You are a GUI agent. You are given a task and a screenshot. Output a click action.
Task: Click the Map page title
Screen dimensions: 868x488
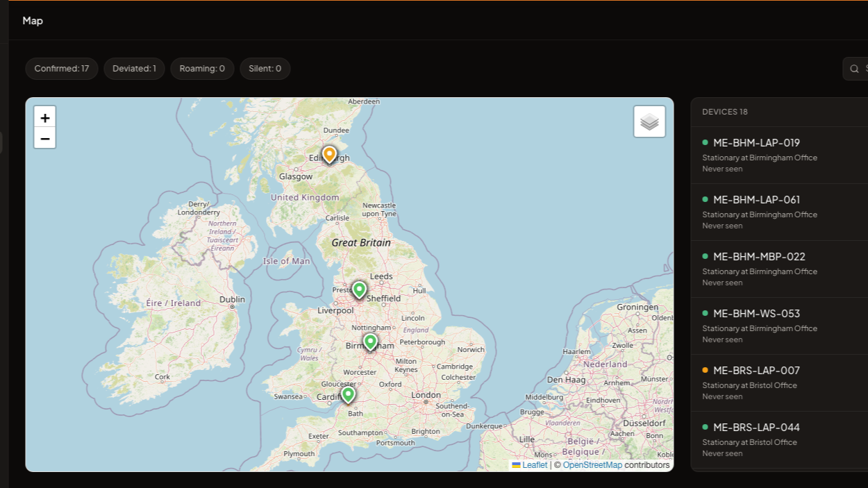(x=33, y=21)
